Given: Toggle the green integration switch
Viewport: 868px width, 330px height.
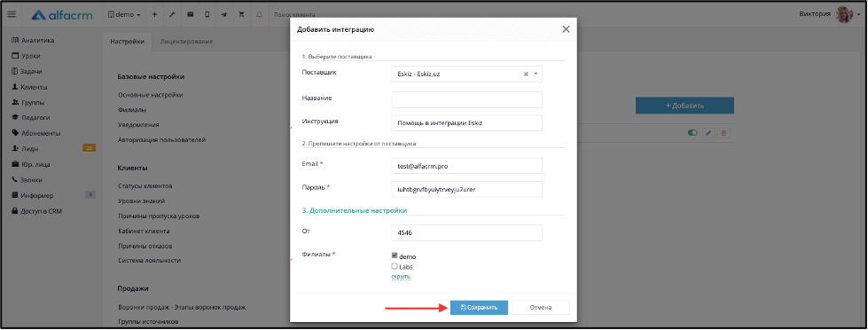Looking at the screenshot, I should click(x=692, y=133).
